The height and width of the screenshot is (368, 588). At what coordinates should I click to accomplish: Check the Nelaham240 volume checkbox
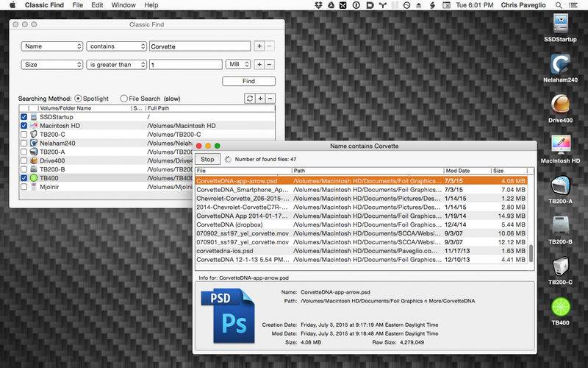coord(24,143)
